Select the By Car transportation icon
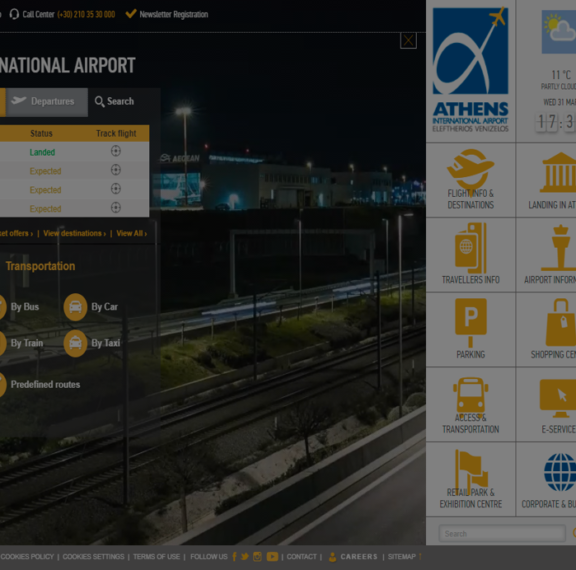The image size is (576, 570). click(75, 307)
